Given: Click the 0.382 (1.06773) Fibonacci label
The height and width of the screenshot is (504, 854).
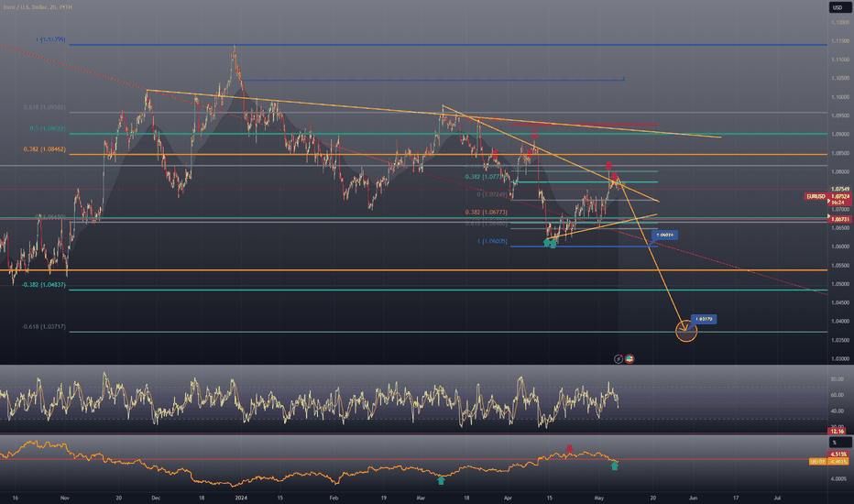Looking at the screenshot, I should tap(486, 212).
